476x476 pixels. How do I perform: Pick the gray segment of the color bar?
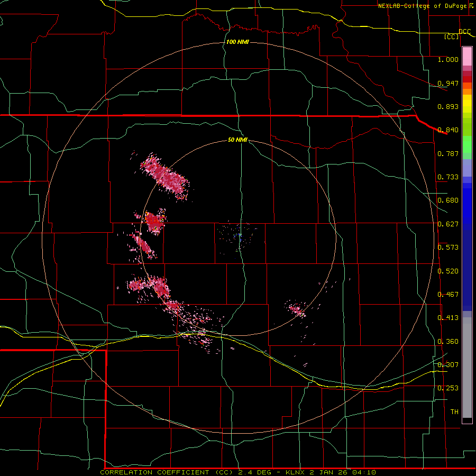(x=467, y=368)
